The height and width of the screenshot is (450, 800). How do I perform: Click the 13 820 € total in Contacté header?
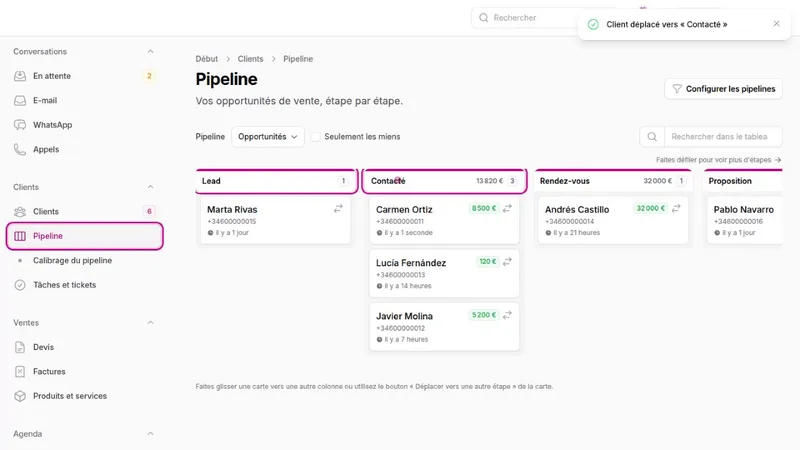tap(489, 181)
